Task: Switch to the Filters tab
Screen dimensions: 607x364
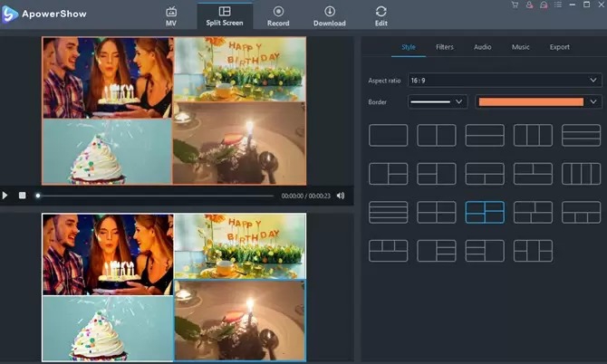Action: coord(445,47)
